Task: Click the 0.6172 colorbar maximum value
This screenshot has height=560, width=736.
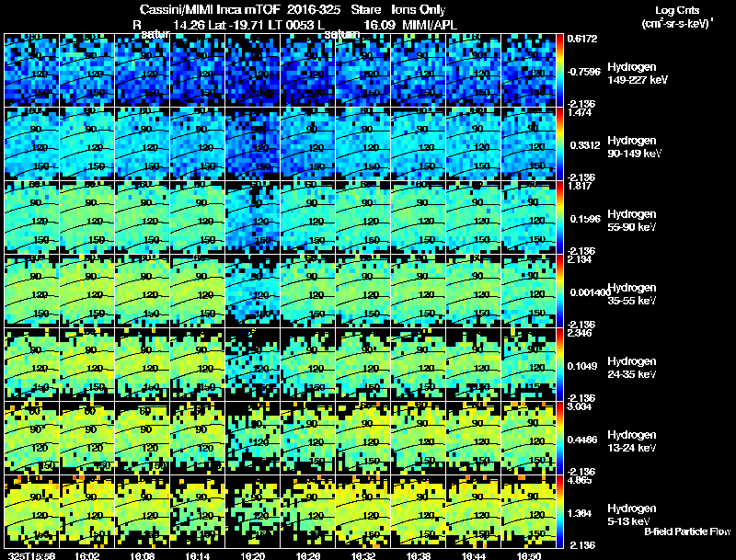Action: [582, 39]
